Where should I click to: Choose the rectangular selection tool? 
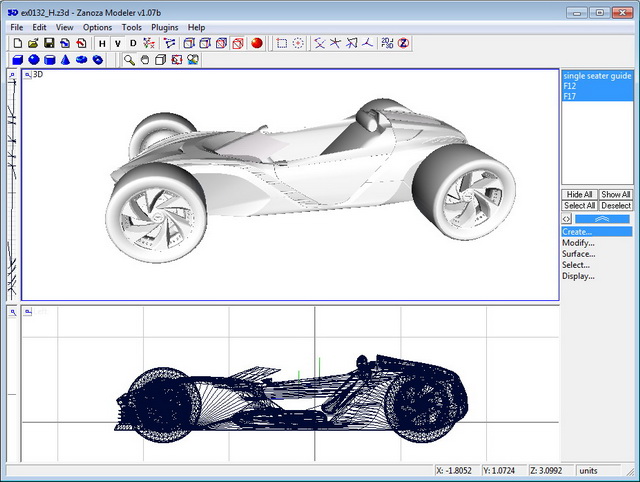282,43
